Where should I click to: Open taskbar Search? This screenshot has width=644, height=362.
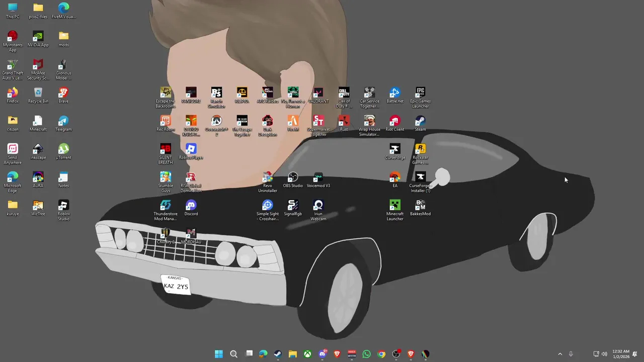233,354
